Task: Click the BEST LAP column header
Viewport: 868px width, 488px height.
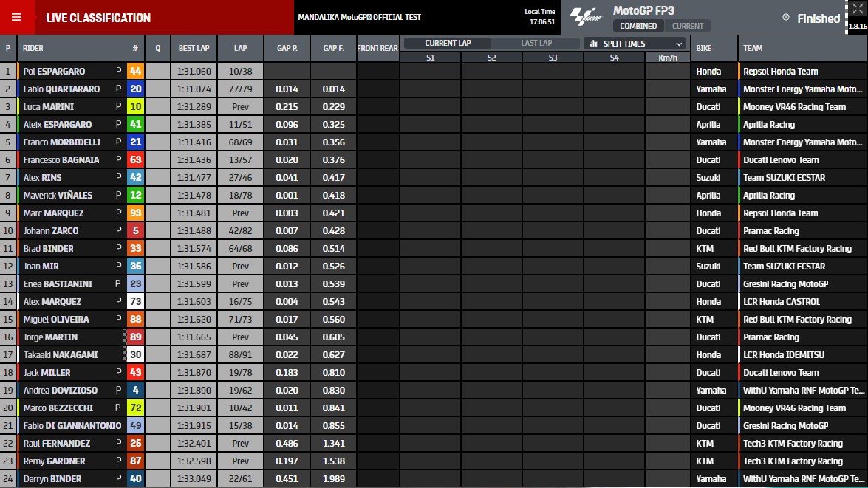Action: [194, 48]
